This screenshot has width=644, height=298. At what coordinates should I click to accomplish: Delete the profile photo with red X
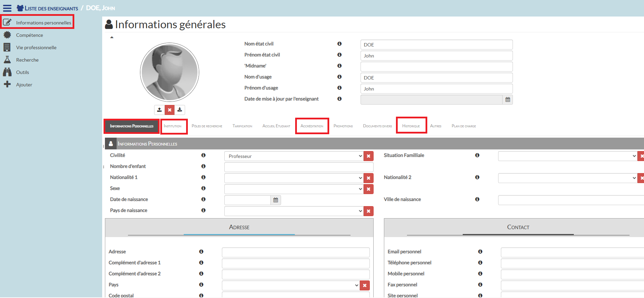(x=170, y=110)
